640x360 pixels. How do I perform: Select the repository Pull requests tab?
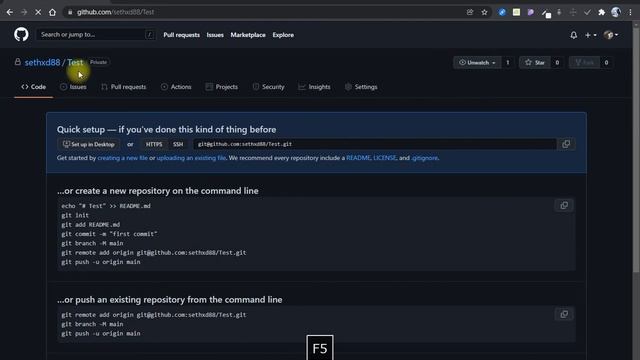coord(124,87)
